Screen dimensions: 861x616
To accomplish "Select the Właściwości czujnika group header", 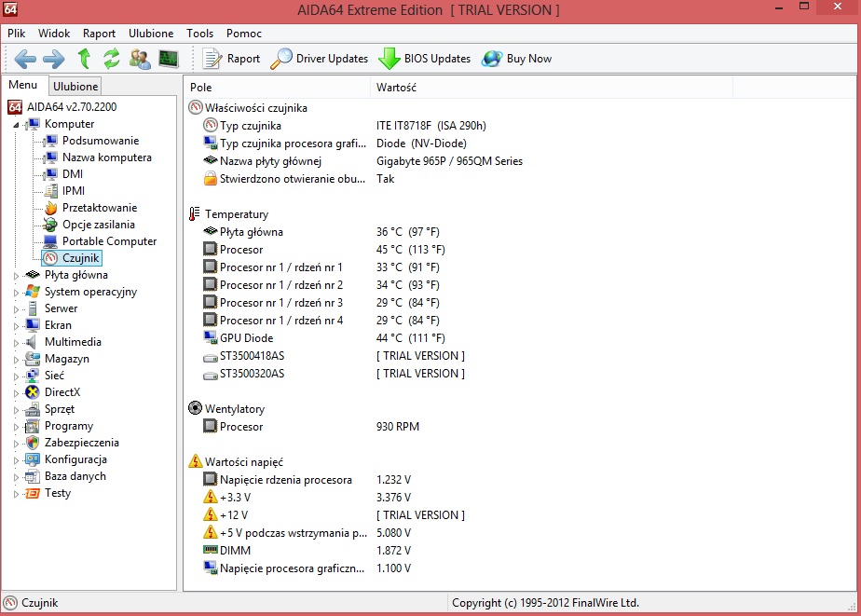I will 256,108.
